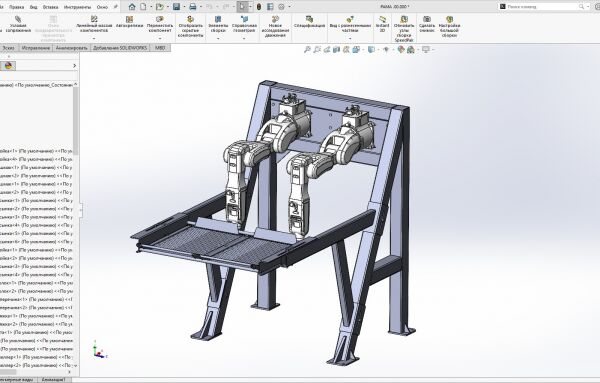Expand dropdown under Вид с разнесенными частями

tap(350, 38)
